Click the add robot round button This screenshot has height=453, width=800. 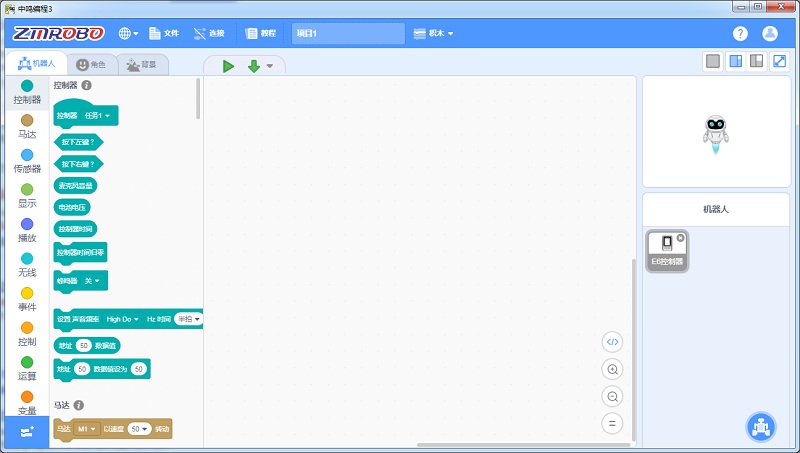pyautogui.click(x=761, y=426)
